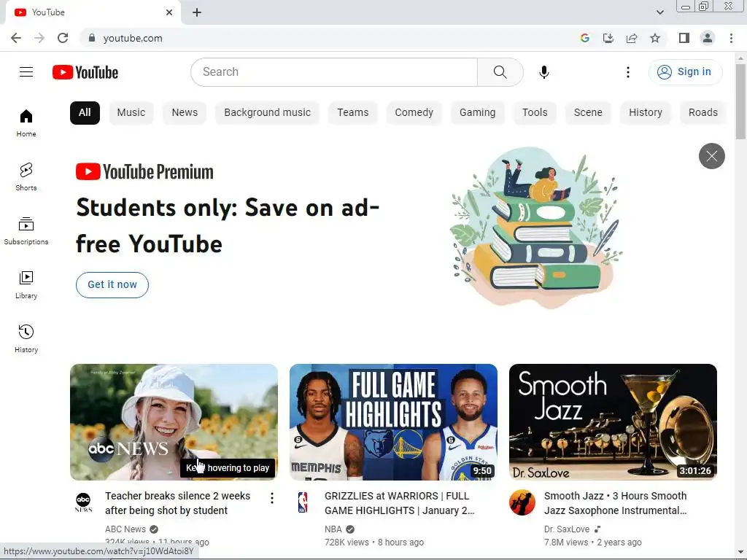
Task: Click the address bar showing youtube.com
Action: coord(133,38)
